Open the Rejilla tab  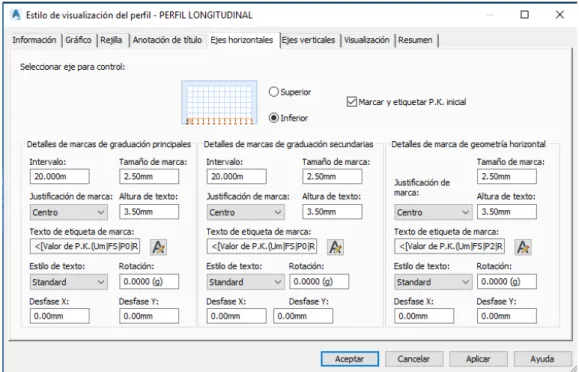(x=112, y=40)
